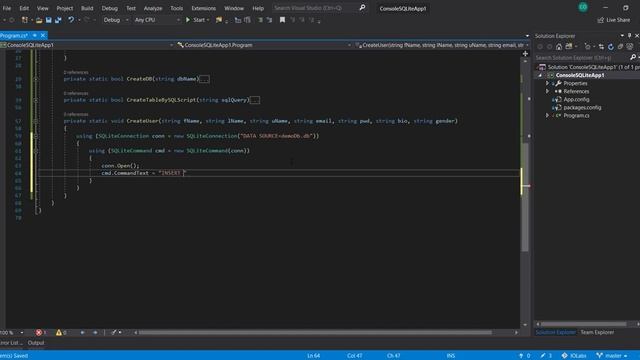Open the Error List panel tab

(11, 343)
